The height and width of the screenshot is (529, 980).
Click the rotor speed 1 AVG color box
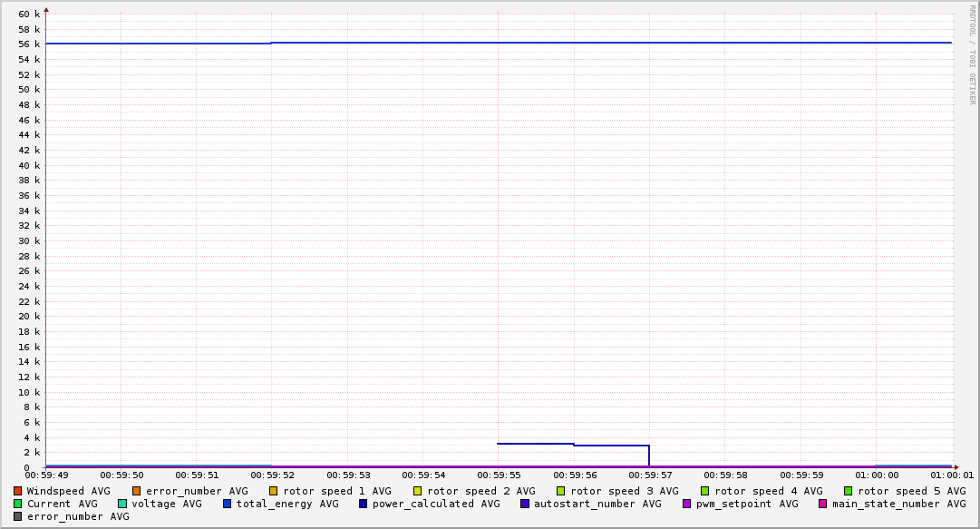point(274,491)
